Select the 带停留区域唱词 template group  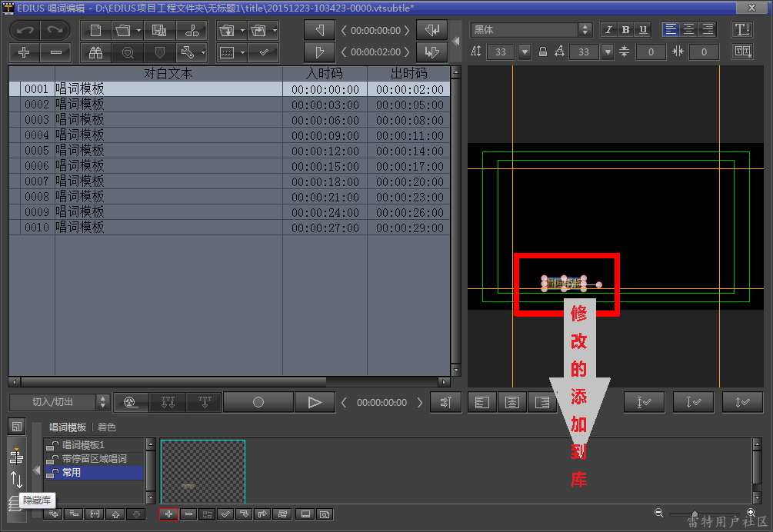94,459
